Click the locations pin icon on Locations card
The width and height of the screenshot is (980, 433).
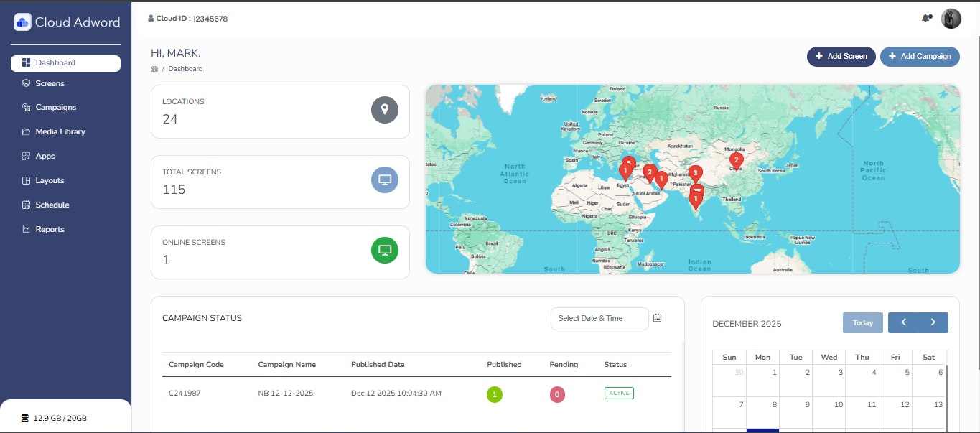click(x=385, y=110)
